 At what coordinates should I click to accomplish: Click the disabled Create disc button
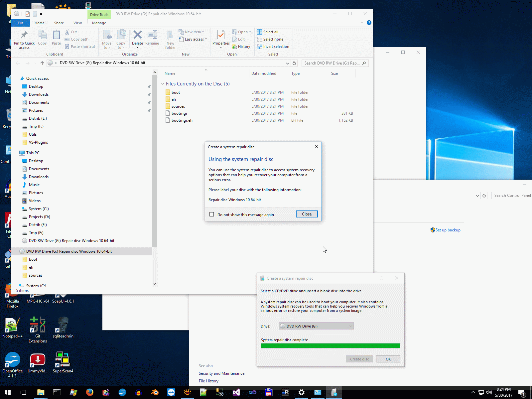pyautogui.click(x=359, y=359)
